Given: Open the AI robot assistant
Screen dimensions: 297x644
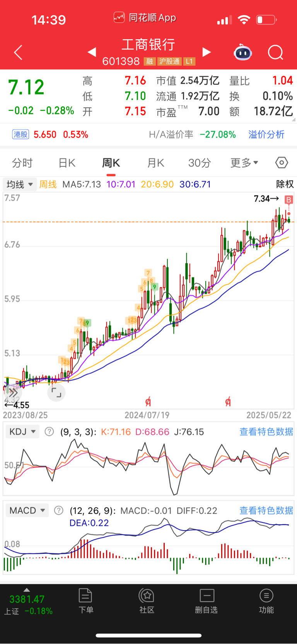Looking at the screenshot, I should tap(243, 52).
